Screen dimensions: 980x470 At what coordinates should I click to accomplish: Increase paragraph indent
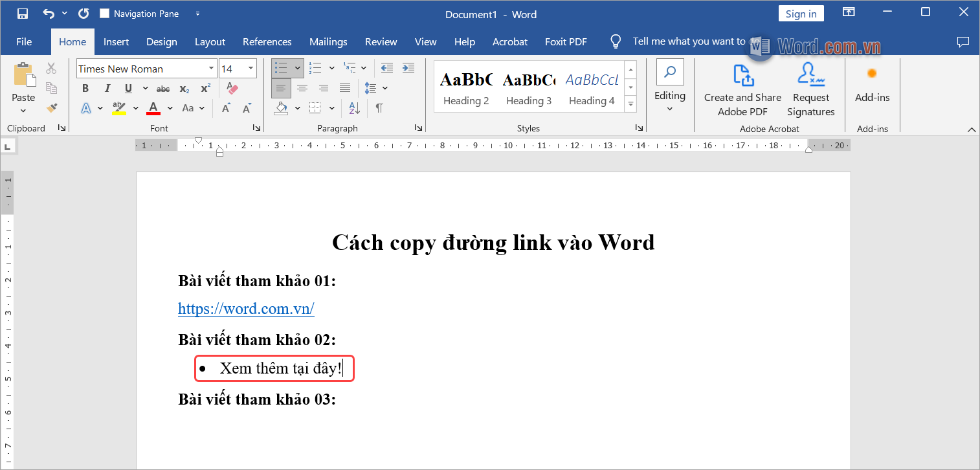408,68
